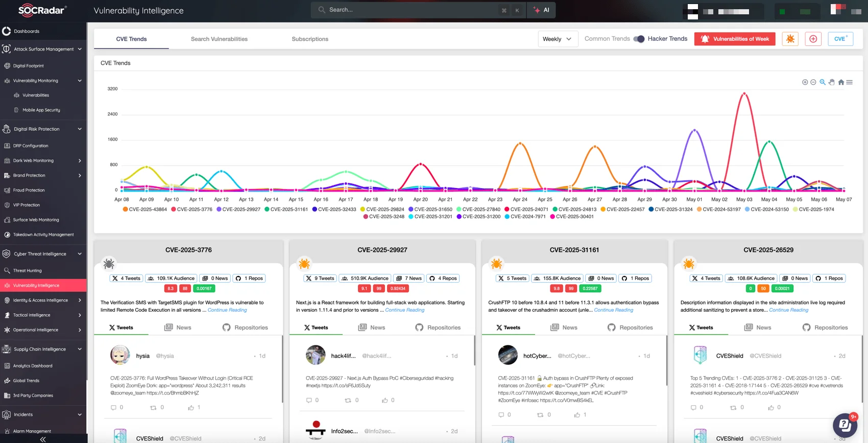Open Global Trends in sidebar

pyautogui.click(x=26, y=381)
